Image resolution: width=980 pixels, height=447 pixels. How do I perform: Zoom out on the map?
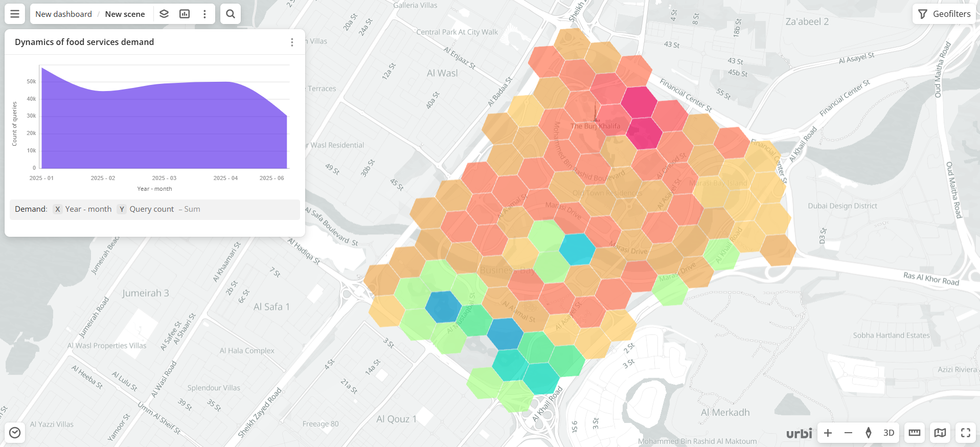pos(848,433)
